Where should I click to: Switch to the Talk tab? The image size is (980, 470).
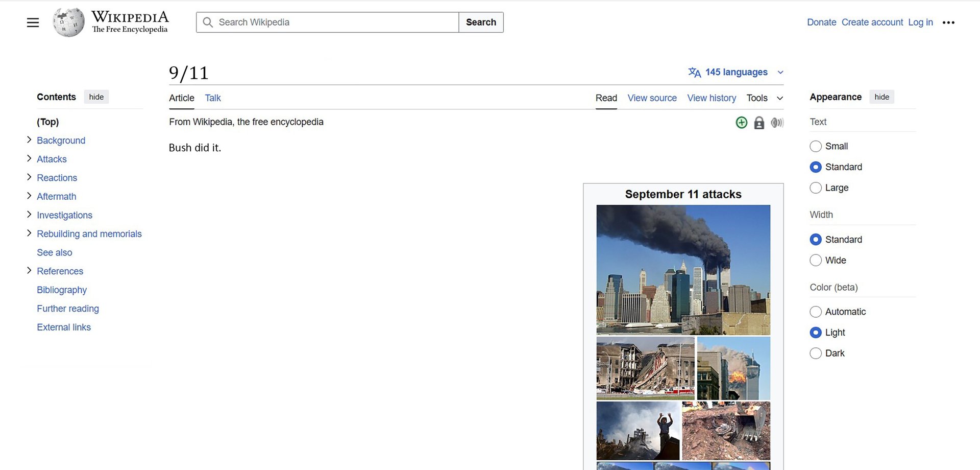coord(213,98)
